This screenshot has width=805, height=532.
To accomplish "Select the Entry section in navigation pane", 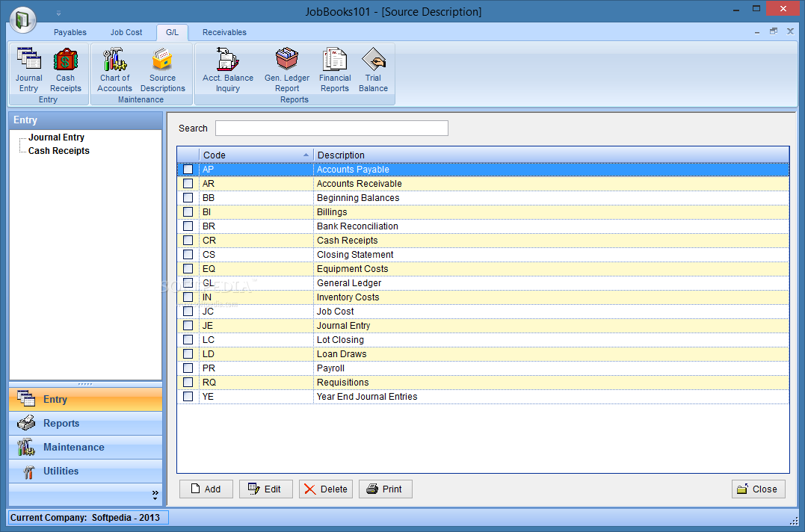I will 86,399.
